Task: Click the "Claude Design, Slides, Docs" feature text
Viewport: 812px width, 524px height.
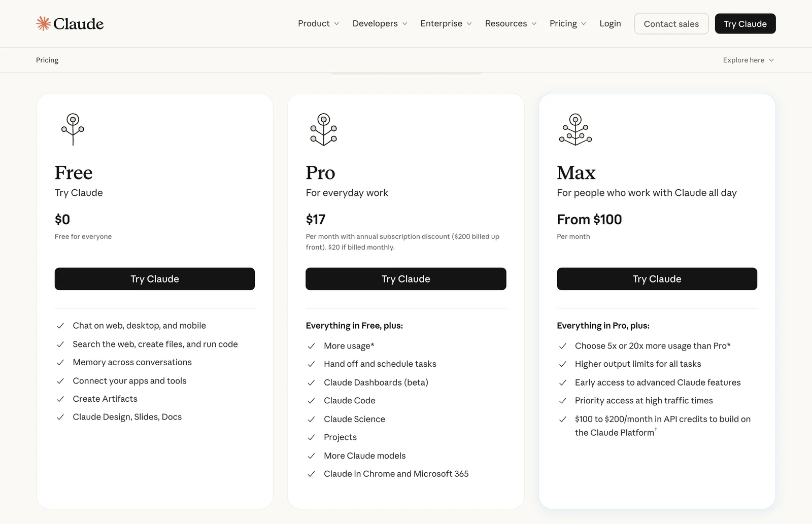Action: coord(127,417)
